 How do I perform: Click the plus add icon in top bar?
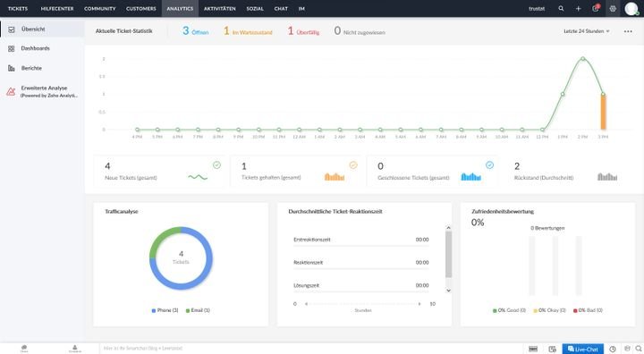tap(579, 9)
